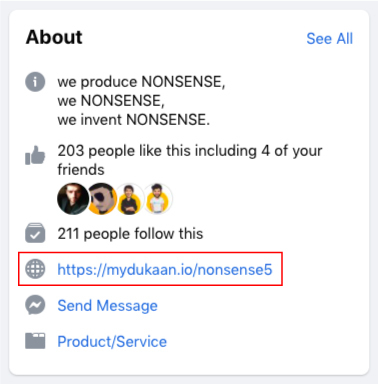Open fourth friend's avatar in white shirt
This screenshot has width=378, height=384.
tap(158, 199)
